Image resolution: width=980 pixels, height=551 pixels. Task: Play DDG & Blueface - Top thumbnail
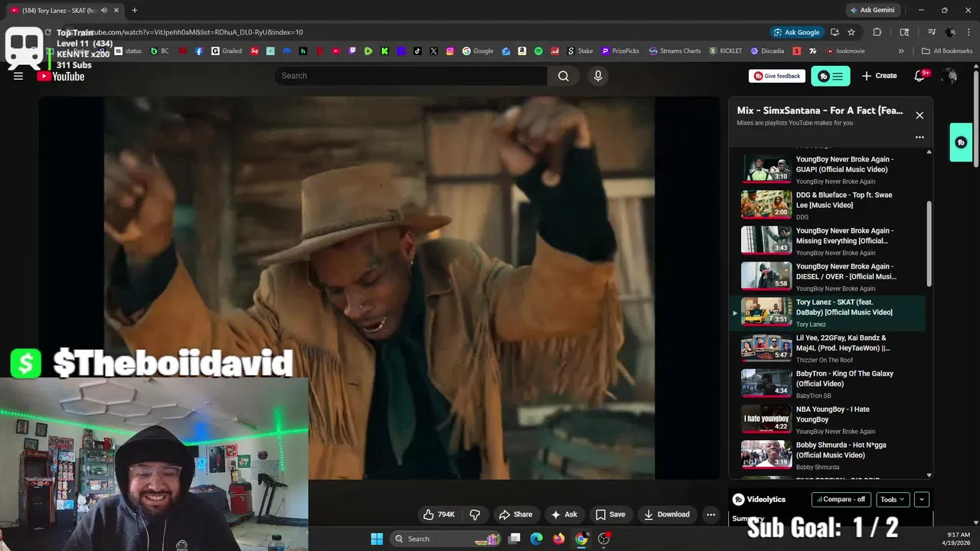[x=766, y=204]
